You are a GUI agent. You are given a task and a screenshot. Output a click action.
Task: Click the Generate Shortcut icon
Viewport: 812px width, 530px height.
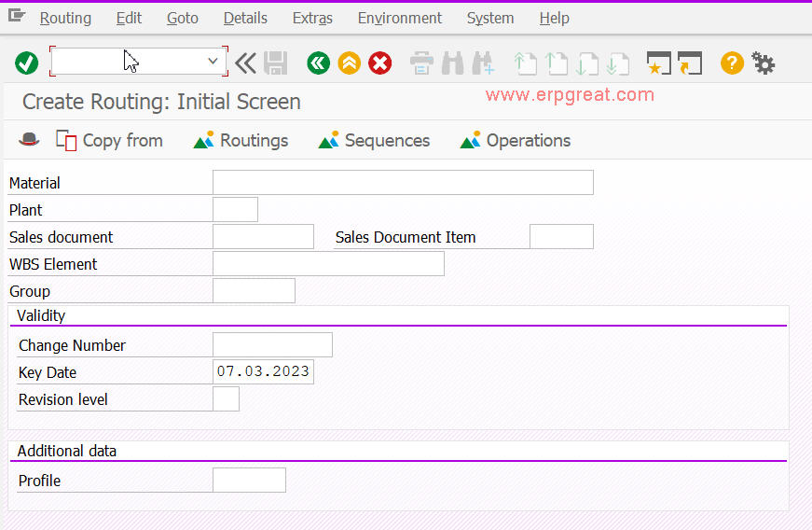(x=690, y=63)
